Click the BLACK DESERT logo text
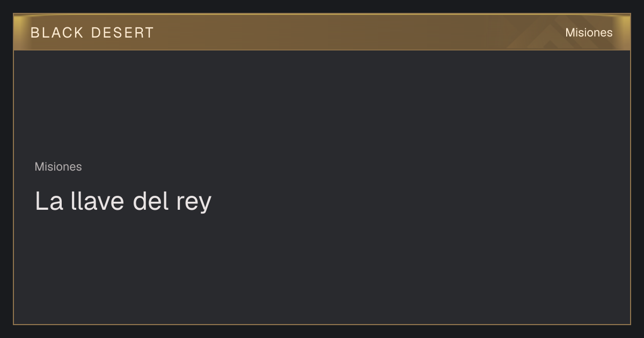The height and width of the screenshot is (338, 644). (x=92, y=33)
